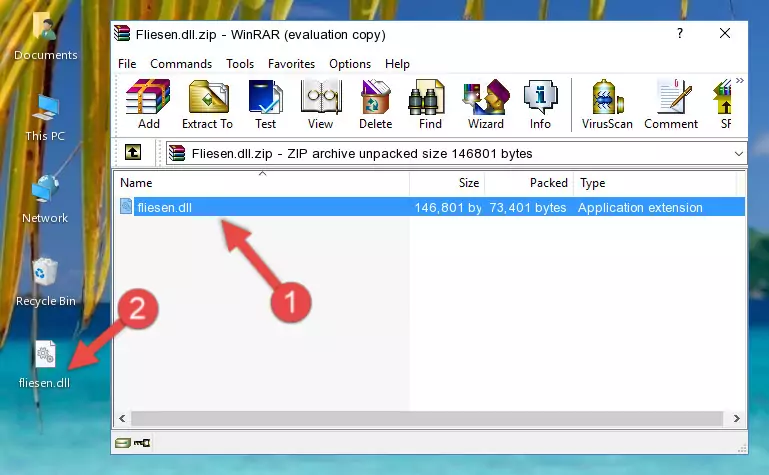Select the This PC desktop icon
769x475 pixels.
click(x=45, y=118)
